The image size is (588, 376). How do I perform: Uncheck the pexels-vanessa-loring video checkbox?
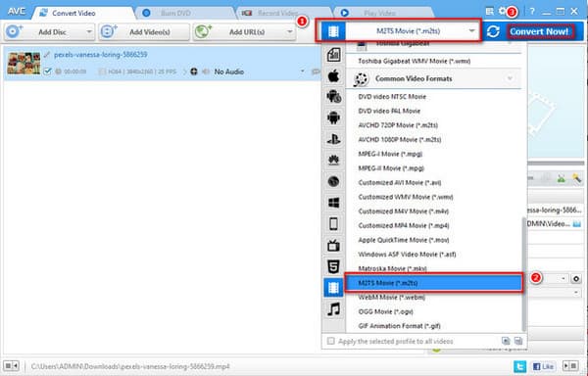47,71
